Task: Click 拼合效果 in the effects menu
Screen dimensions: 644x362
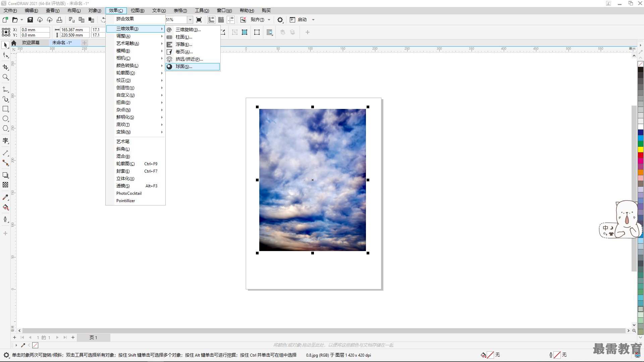Action: click(136, 19)
